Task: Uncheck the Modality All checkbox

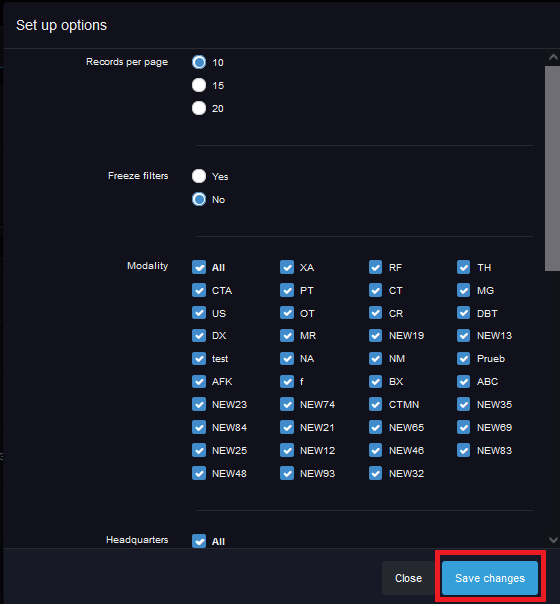Action: (199, 267)
